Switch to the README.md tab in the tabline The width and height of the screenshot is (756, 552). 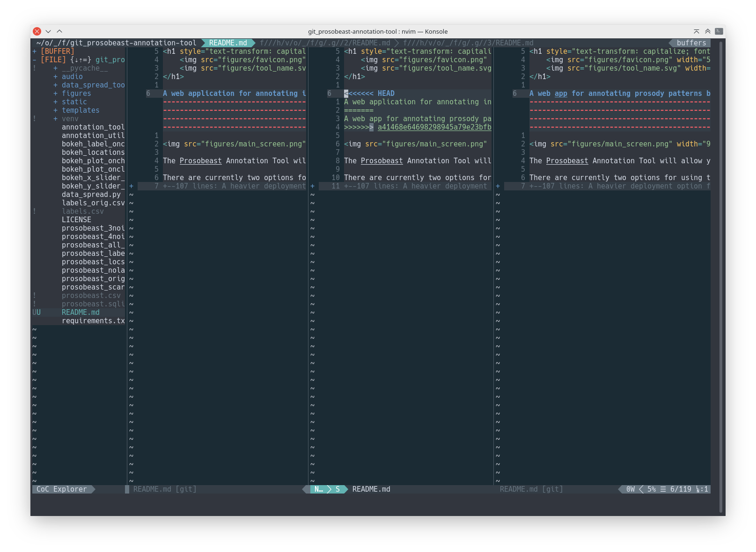coord(228,43)
